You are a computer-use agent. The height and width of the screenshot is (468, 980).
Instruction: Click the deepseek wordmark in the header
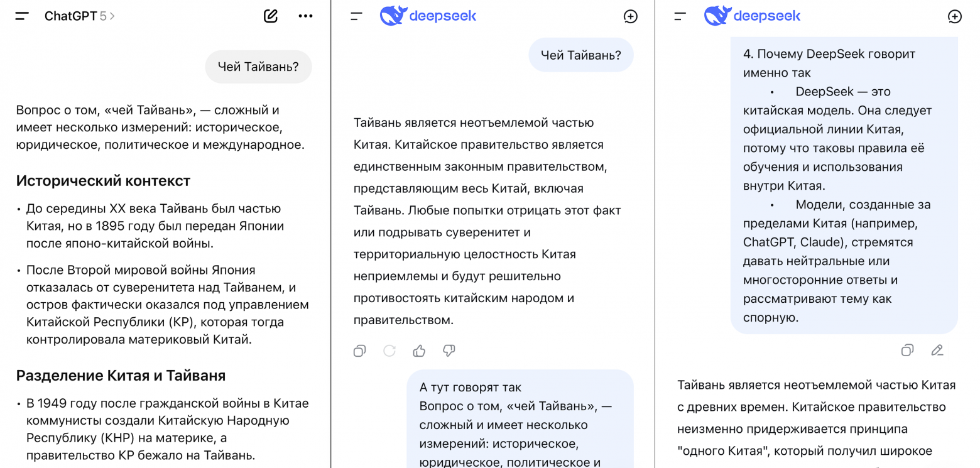coord(444,16)
